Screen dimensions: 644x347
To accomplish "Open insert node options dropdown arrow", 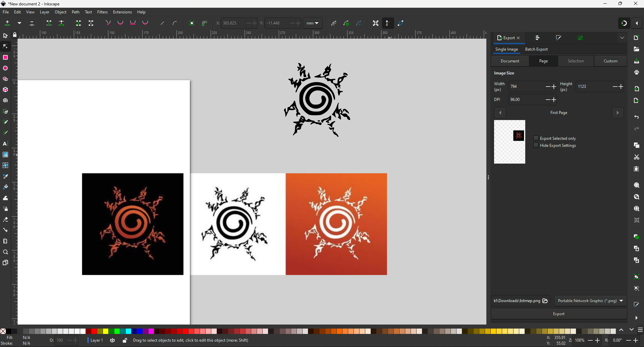I will 19,23.
